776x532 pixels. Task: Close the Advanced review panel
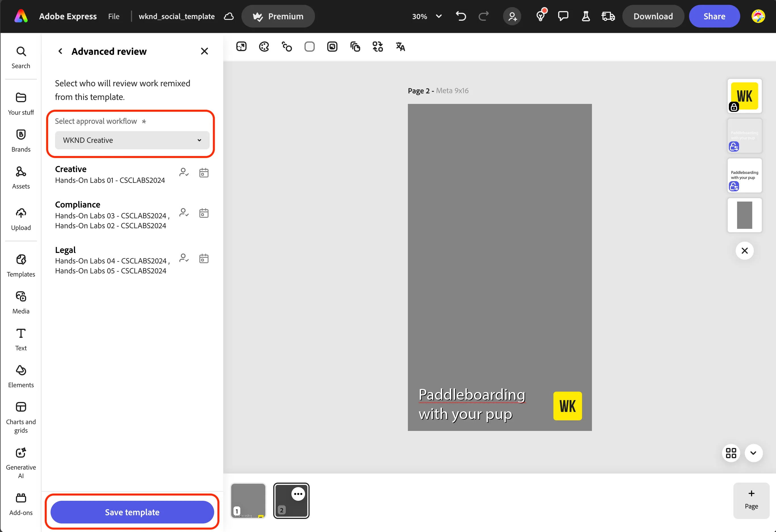click(x=204, y=51)
